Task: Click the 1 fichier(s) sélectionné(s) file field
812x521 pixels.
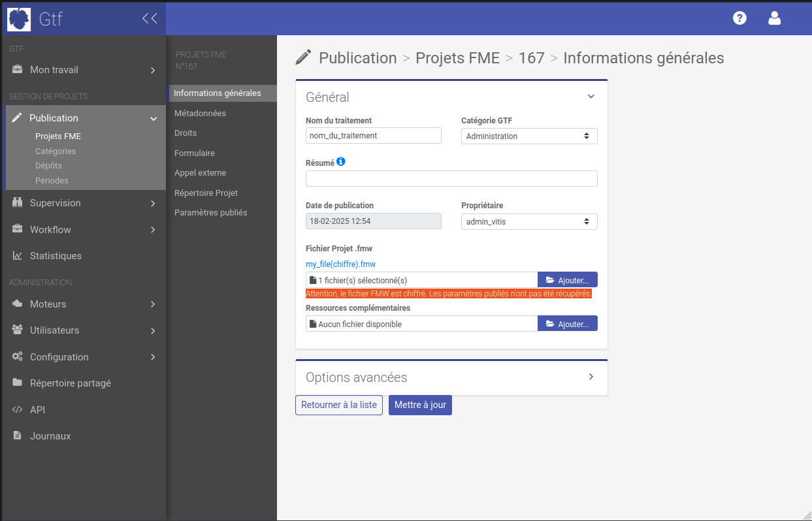Action: click(x=421, y=280)
